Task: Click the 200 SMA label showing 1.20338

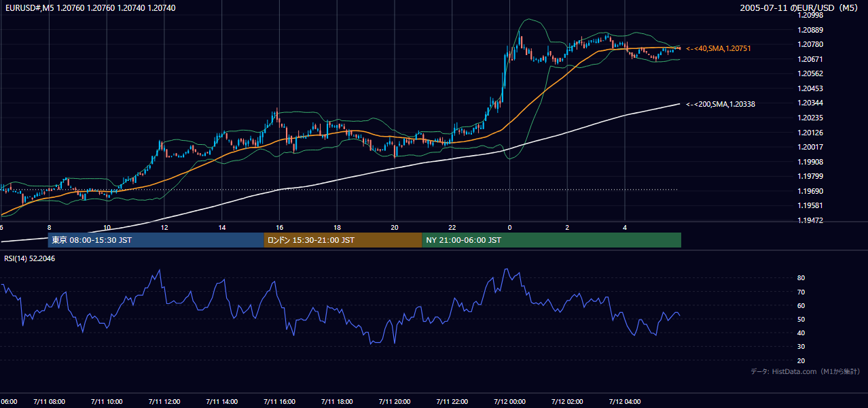Action: pyautogui.click(x=721, y=104)
